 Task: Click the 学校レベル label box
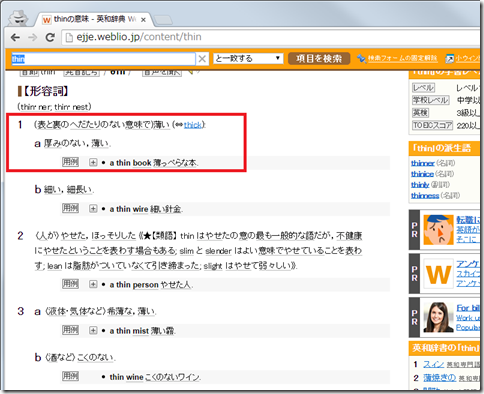tap(431, 100)
